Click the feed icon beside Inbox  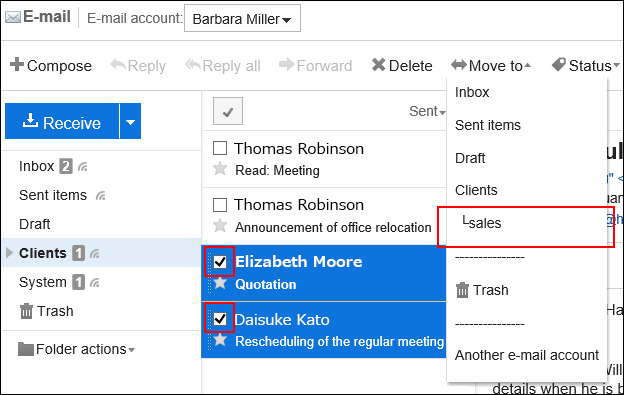point(83,167)
